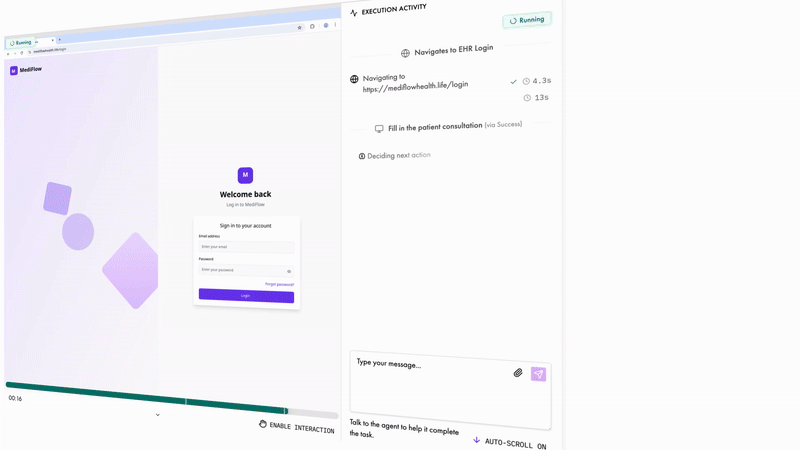Viewport: 800px width, 450px height.
Task: Click the icon before Deciding next action
Action: pos(362,156)
